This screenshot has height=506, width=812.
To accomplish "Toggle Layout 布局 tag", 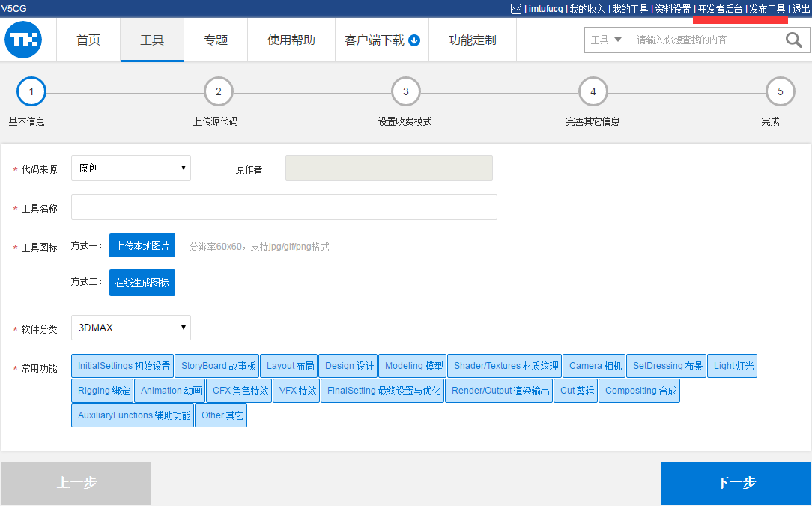I will 290,366.
